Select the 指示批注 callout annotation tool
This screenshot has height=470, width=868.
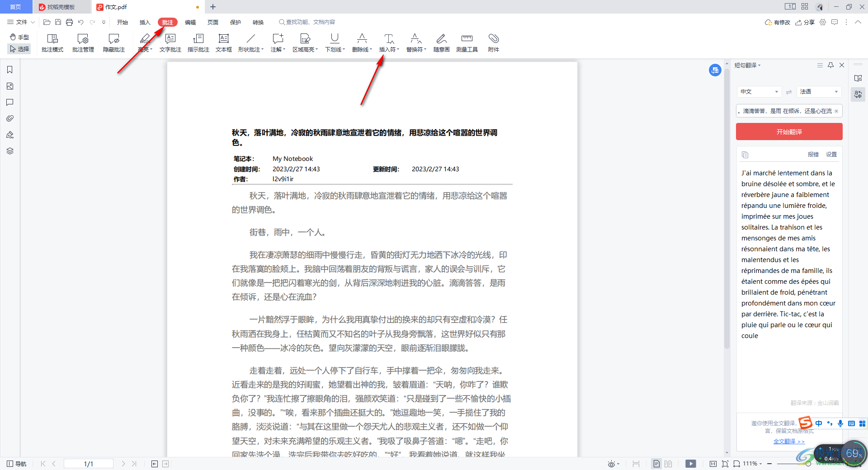pyautogui.click(x=198, y=43)
